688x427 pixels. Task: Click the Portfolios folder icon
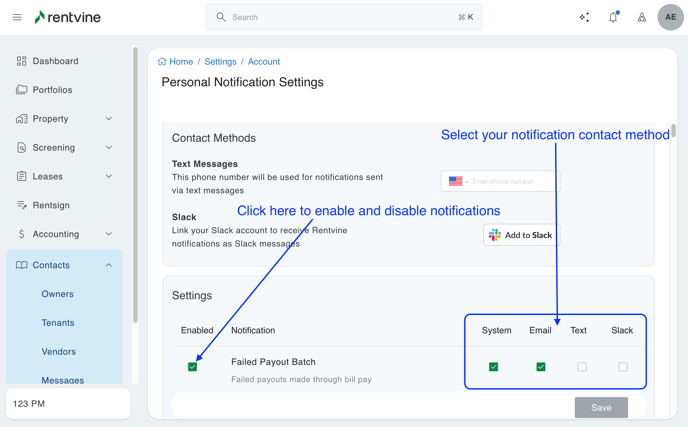click(22, 90)
